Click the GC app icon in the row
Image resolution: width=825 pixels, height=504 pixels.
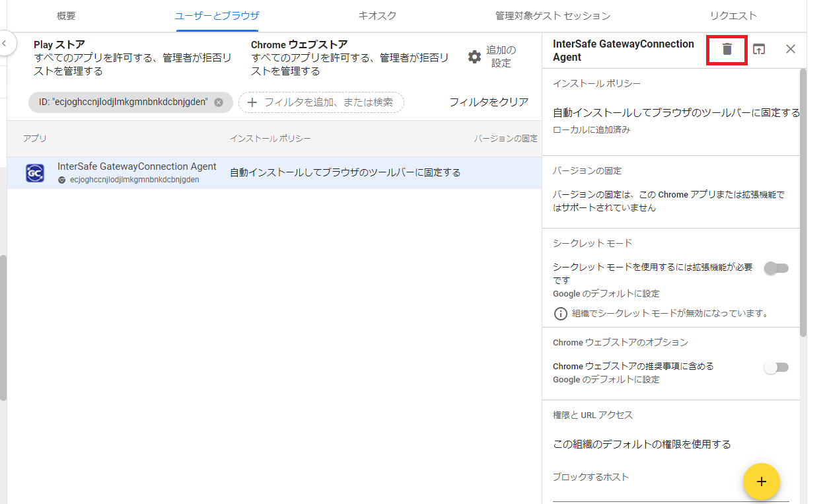click(35, 172)
